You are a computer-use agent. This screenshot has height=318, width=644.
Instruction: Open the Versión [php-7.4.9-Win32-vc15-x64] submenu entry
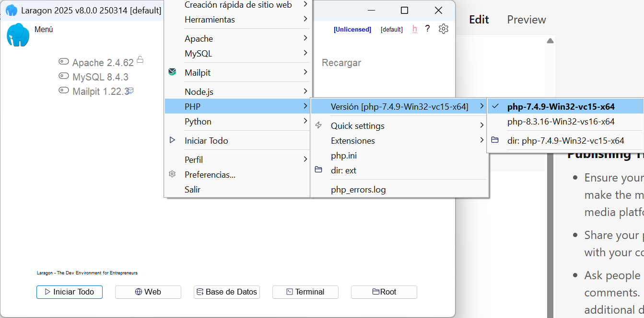click(399, 106)
